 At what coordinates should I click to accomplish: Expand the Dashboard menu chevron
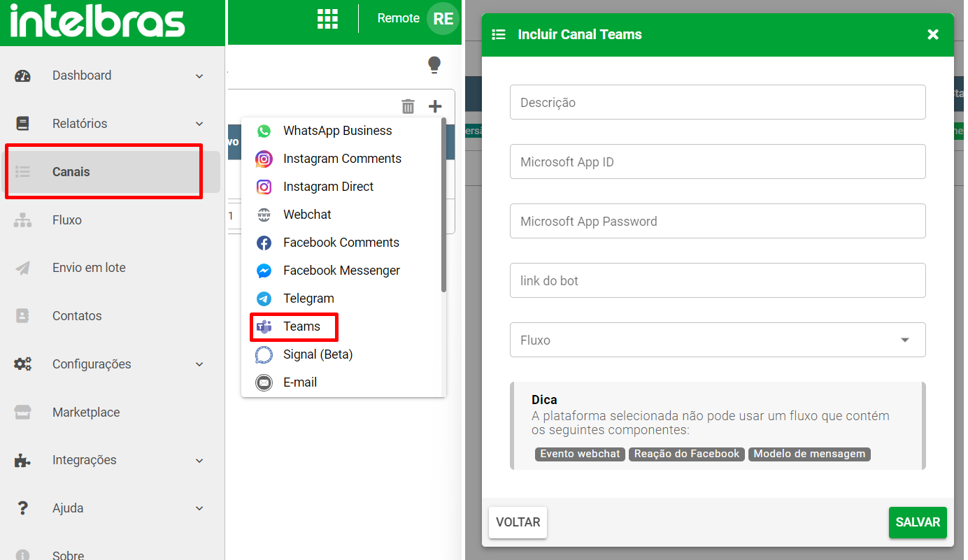click(199, 76)
